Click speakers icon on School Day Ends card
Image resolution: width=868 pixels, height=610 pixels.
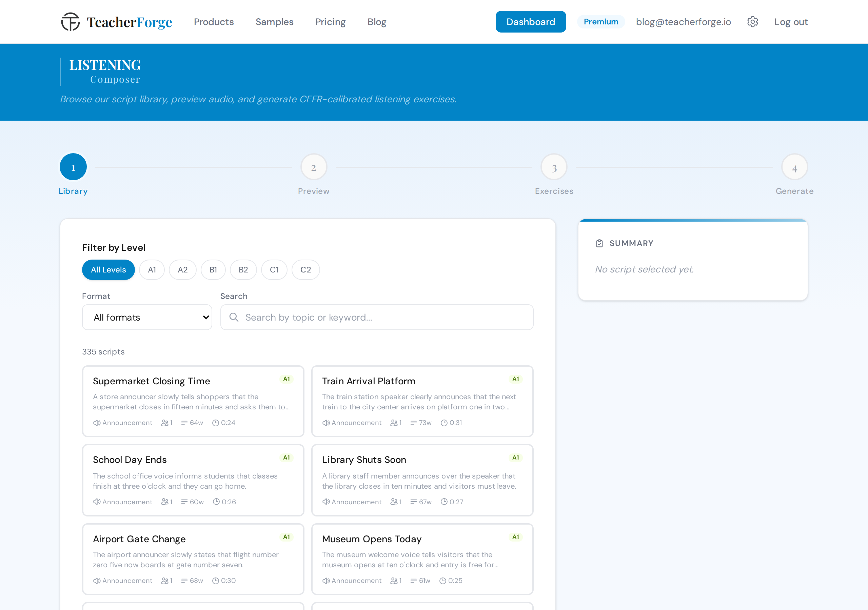(164, 502)
